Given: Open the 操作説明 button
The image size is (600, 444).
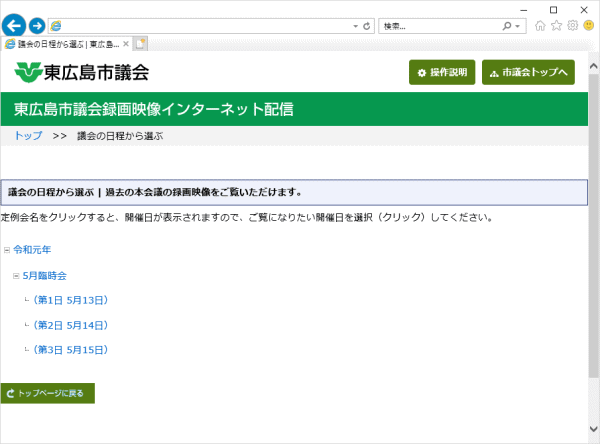Looking at the screenshot, I should point(442,72).
